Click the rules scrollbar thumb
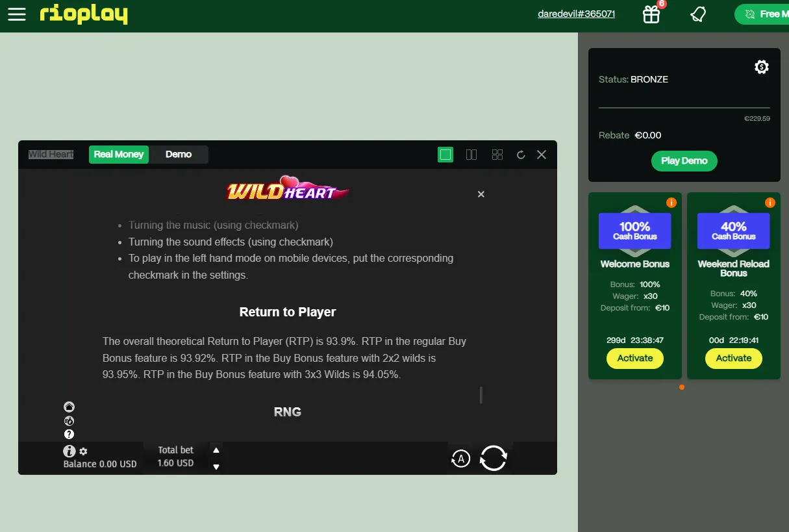Image resolution: width=789 pixels, height=532 pixels. pyautogui.click(x=481, y=395)
